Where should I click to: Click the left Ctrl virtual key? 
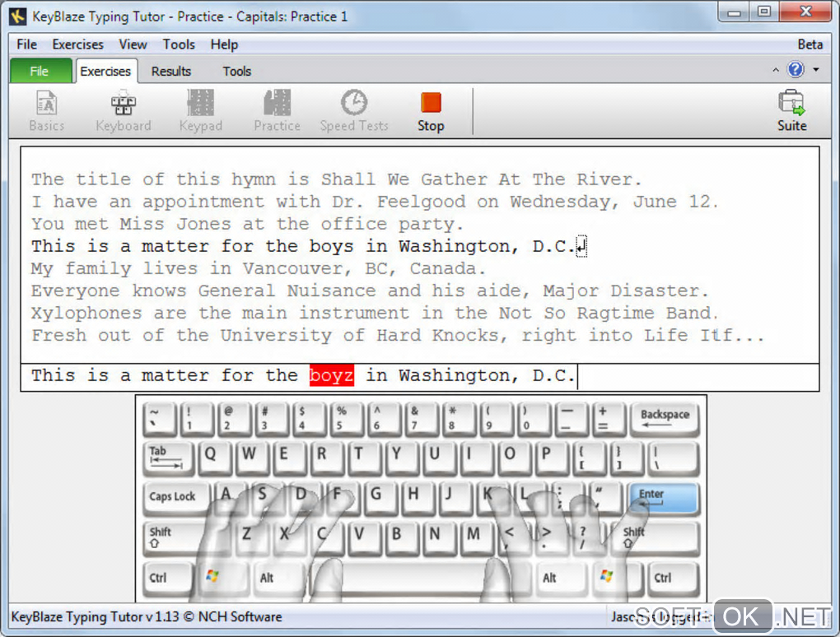pos(168,579)
